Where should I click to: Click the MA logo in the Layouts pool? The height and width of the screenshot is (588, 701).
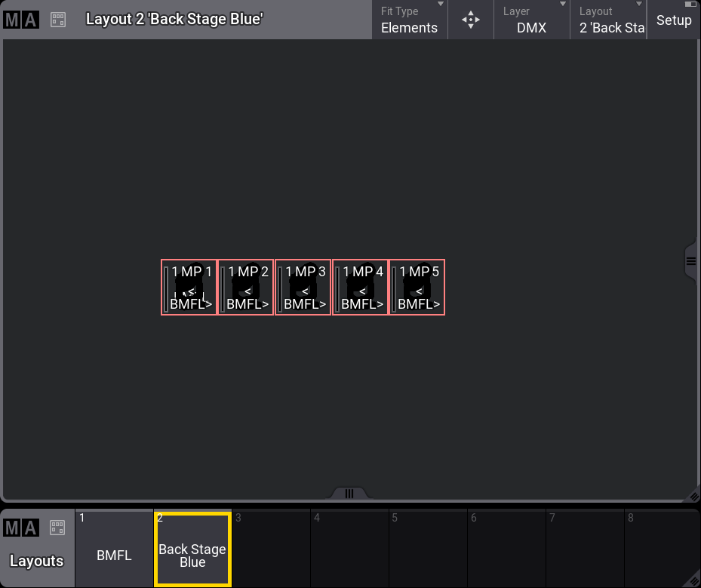[x=21, y=528]
